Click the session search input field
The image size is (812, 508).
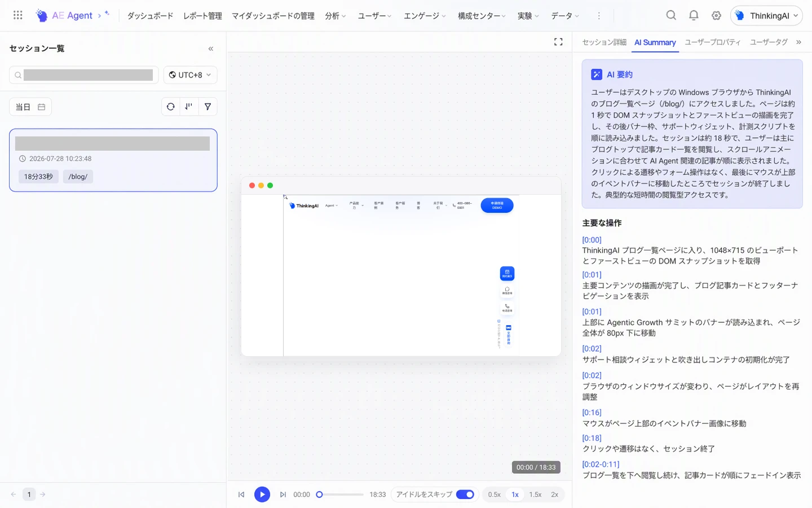coord(83,75)
